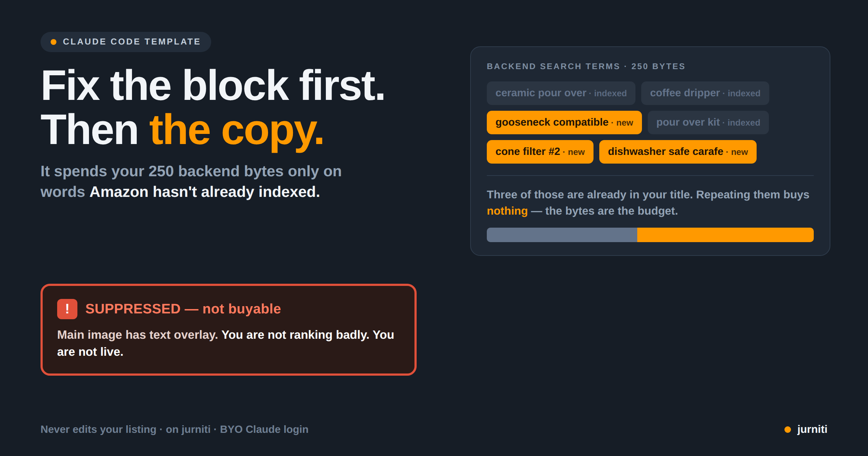Click the orange 'nothing' highlighted word
Screen dimensions: 868x456
tap(507, 211)
